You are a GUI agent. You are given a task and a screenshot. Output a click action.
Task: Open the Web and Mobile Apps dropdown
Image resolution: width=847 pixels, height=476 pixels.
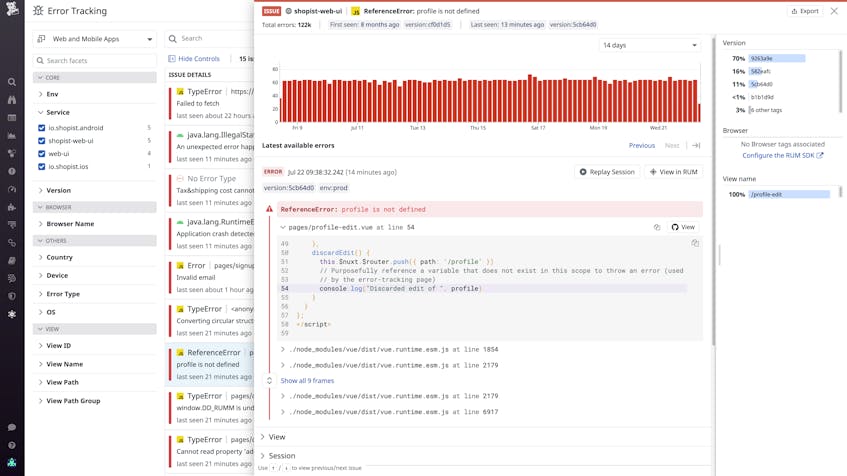click(95, 39)
